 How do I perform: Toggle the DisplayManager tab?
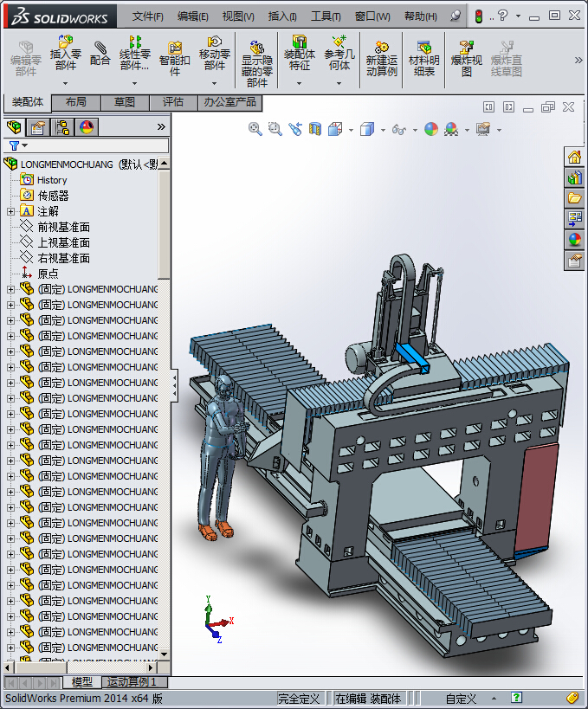coord(87,127)
